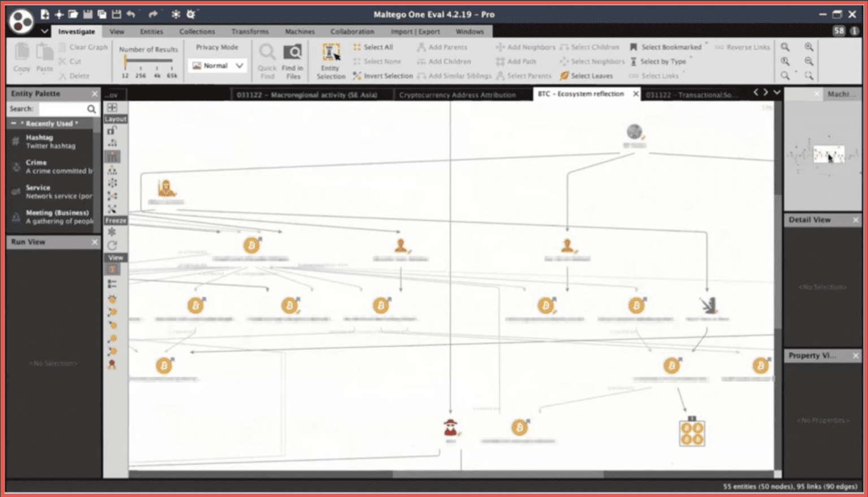Click the save graph icon in title bar
This screenshot has width=868, height=497.
coord(88,14)
